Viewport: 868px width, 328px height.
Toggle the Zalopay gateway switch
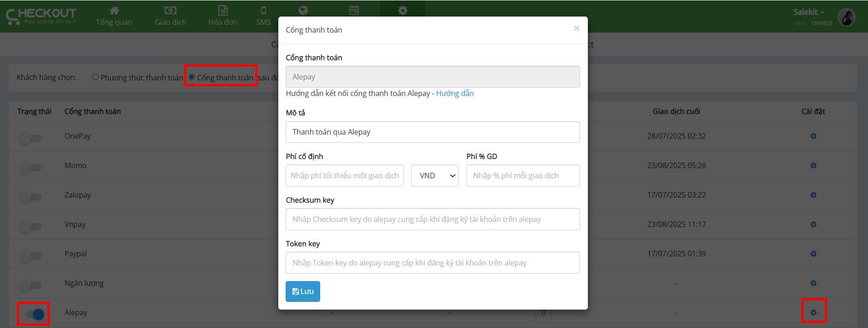pos(30,197)
